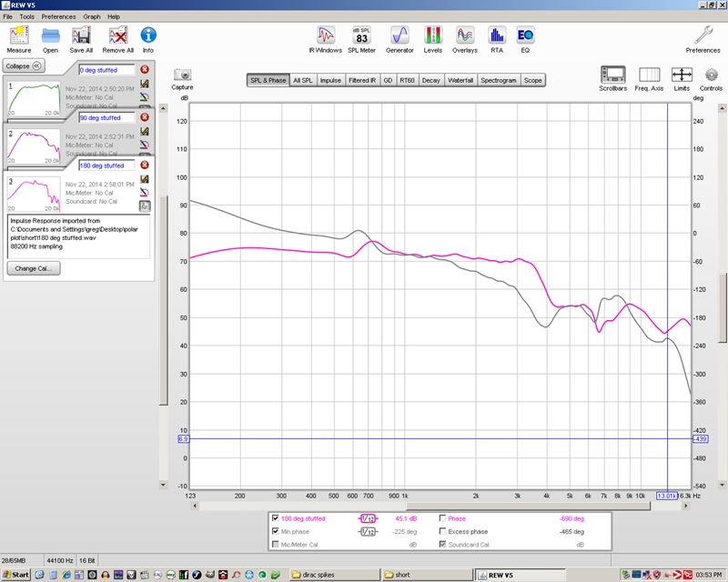
Task: Open smoothing selector for Min phase trace
Action: click(368, 531)
